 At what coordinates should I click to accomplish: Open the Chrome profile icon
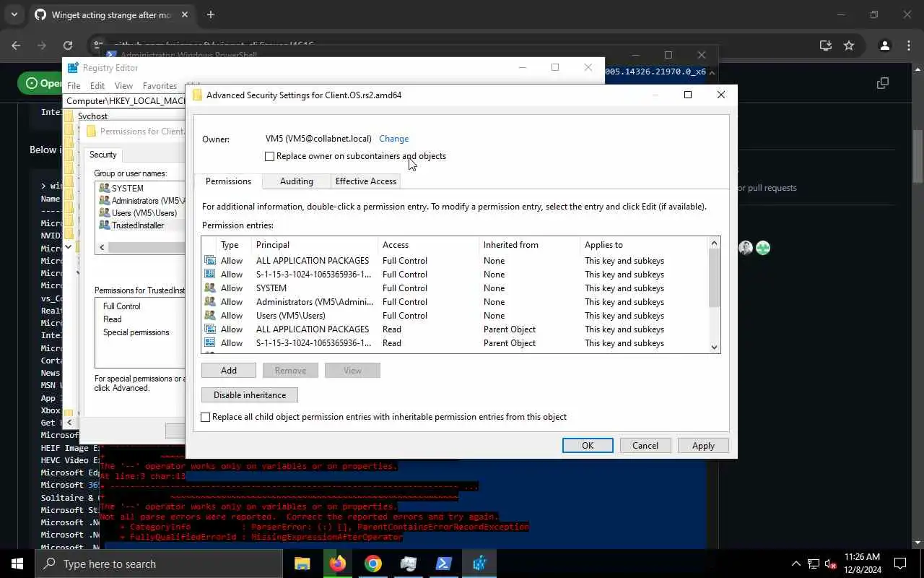[x=884, y=46]
